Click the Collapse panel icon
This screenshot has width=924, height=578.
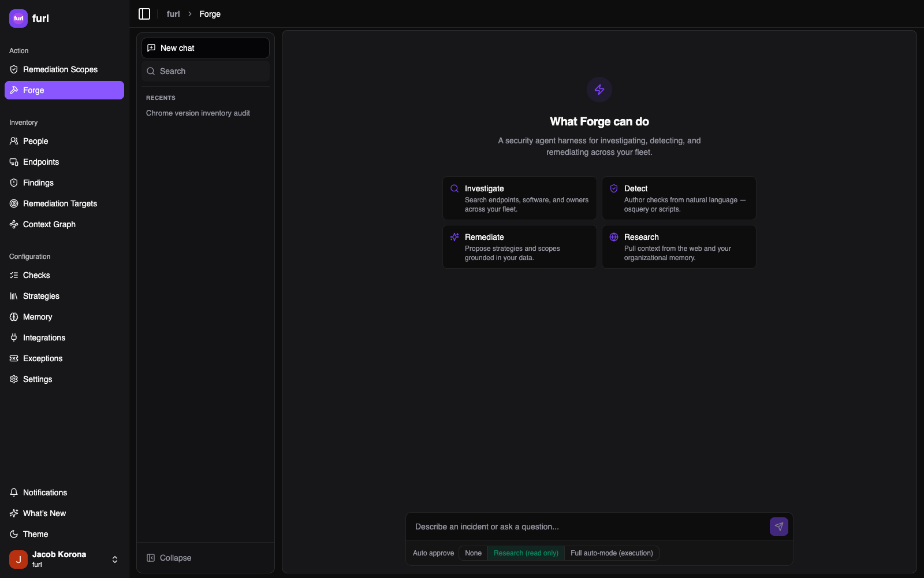click(151, 558)
